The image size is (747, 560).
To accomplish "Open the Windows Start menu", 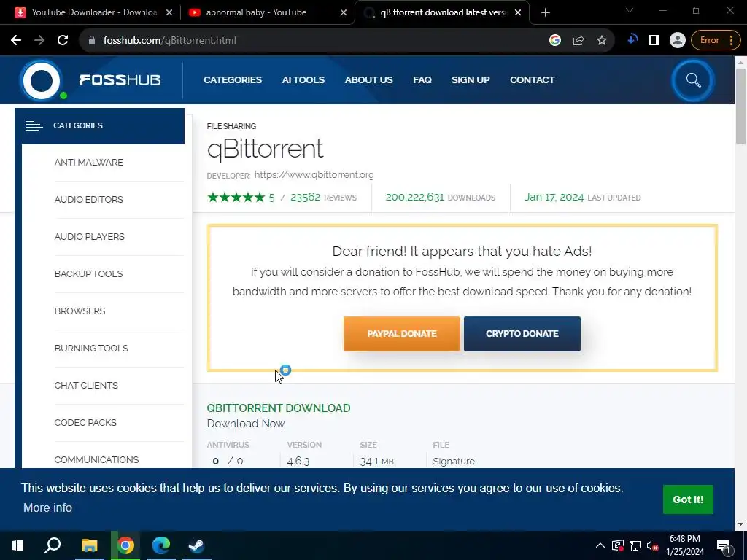I will 18,545.
